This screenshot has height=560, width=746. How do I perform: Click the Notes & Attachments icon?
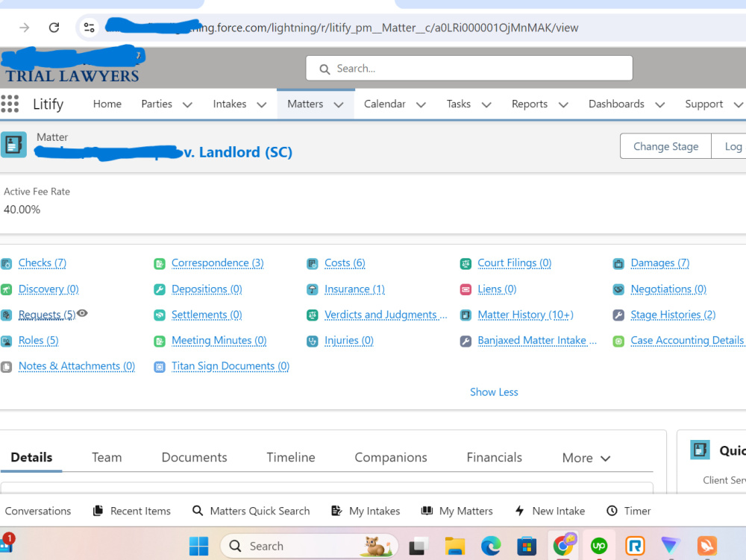point(6,367)
